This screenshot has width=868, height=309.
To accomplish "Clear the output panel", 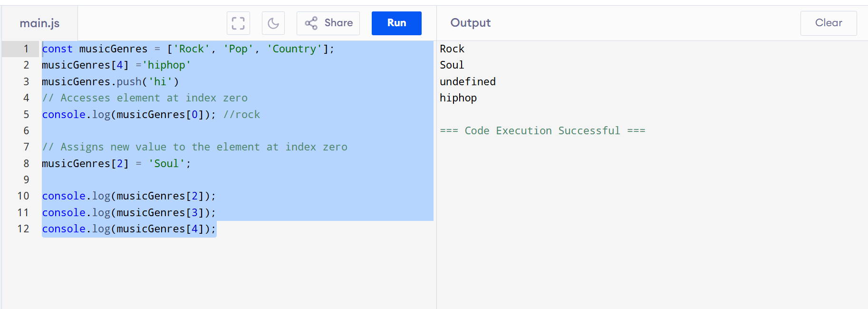I will click(x=828, y=23).
